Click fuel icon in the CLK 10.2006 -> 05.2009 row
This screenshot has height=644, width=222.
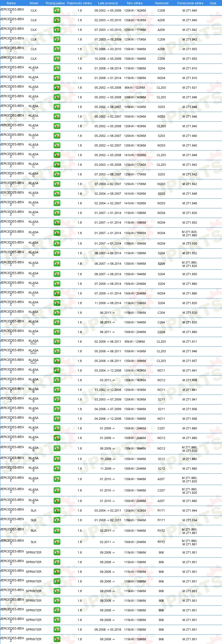(57, 59)
